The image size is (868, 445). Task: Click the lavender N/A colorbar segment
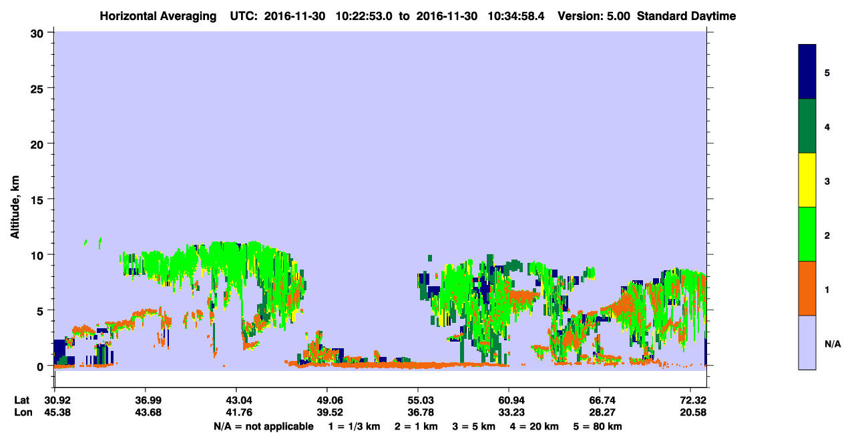pyautogui.click(x=807, y=342)
